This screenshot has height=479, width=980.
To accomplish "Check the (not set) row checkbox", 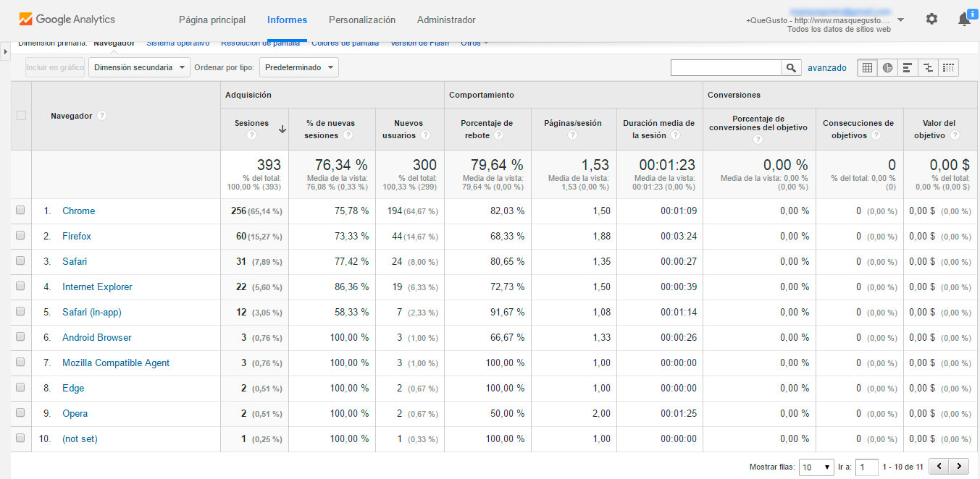I will 20,438.
